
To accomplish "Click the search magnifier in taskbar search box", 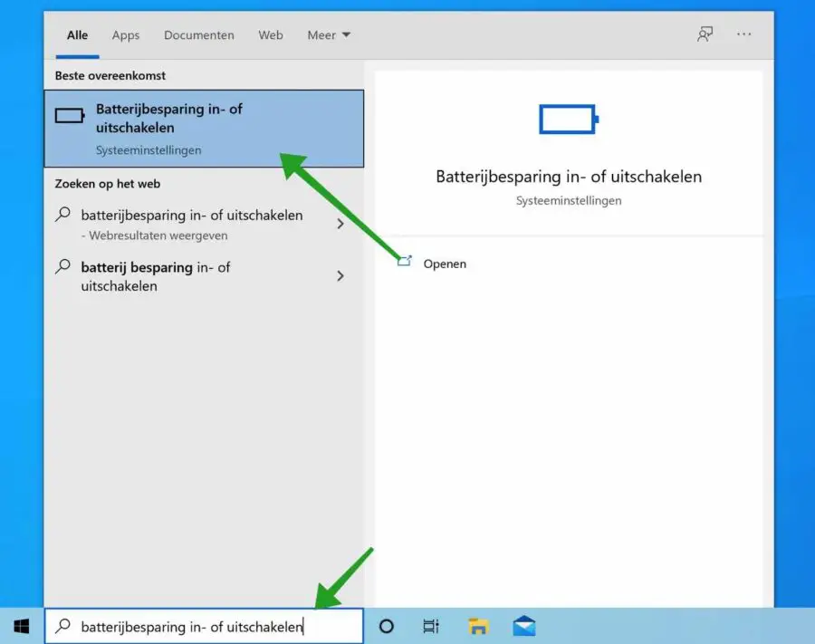I will click(x=62, y=625).
